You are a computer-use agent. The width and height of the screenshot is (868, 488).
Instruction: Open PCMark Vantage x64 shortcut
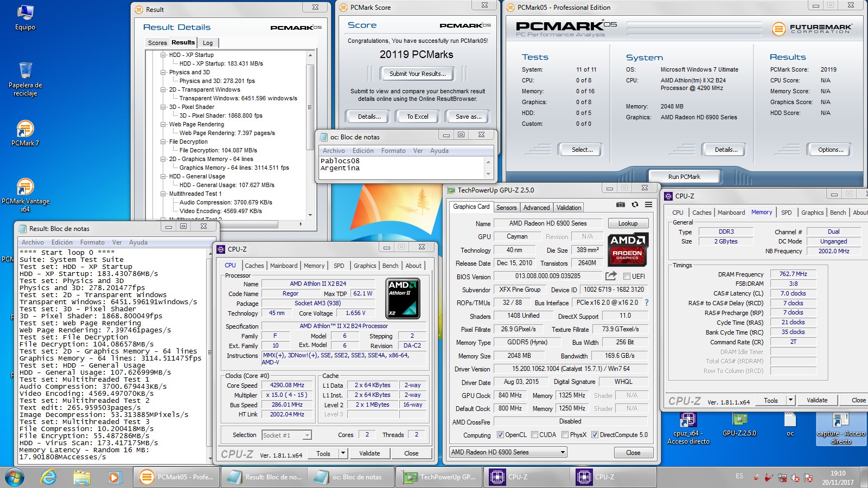pos(25,195)
